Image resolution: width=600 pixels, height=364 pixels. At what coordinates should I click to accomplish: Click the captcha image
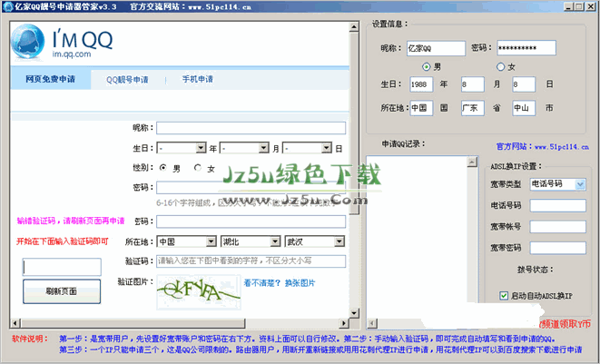coord(199,293)
